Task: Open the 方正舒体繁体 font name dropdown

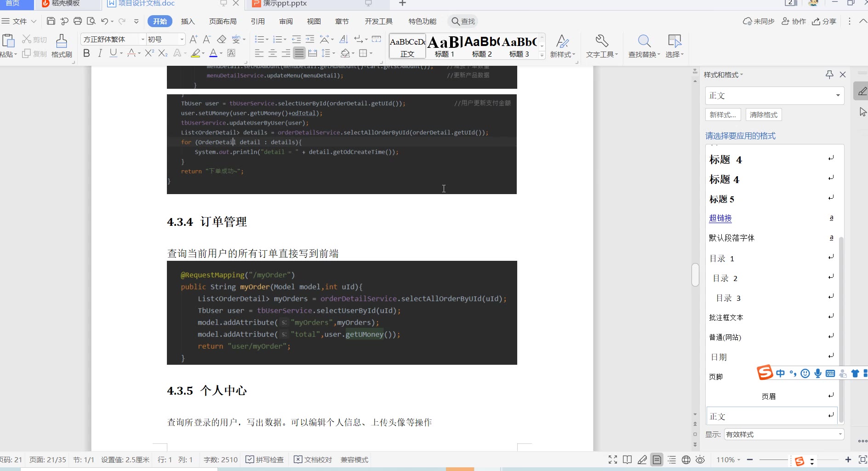Action: pyautogui.click(x=143, y=40)
